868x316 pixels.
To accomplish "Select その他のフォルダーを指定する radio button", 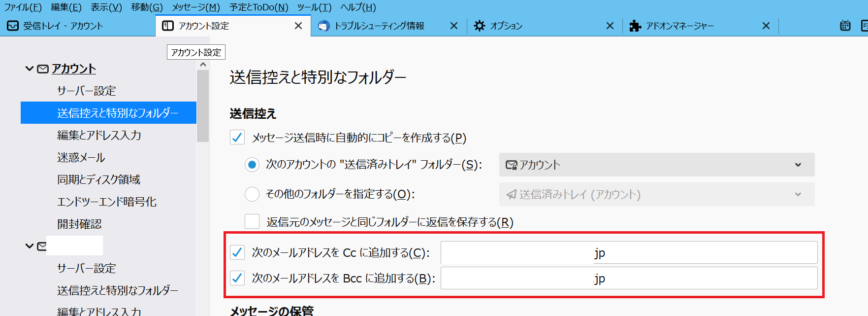I will tap(252, 194).
